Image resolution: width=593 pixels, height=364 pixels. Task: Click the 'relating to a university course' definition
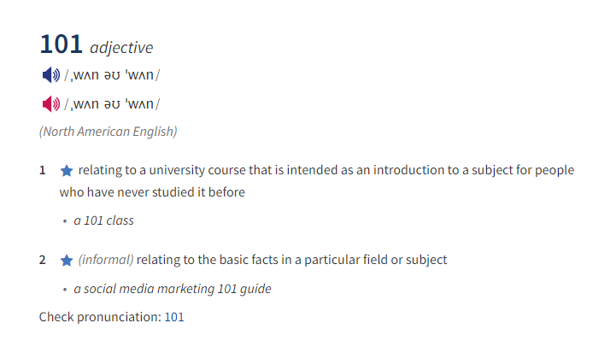(317, 181)
